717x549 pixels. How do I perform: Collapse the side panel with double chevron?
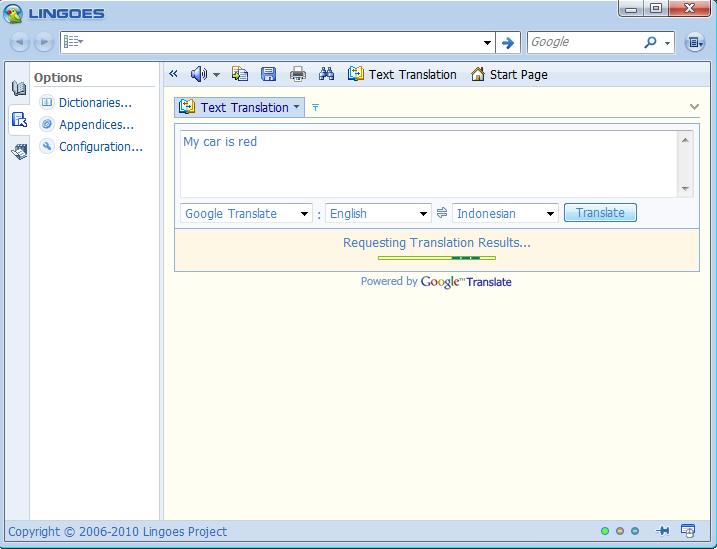coord(173,74)
